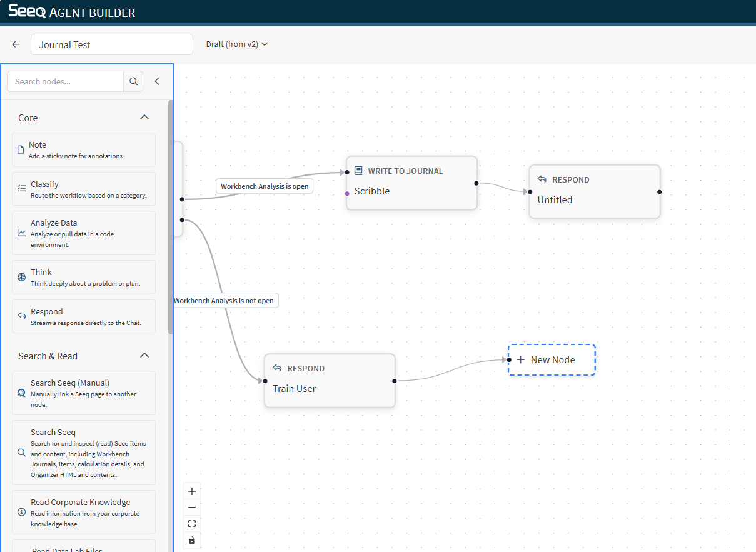
Task: Click the Journal Test agent name field
Action: tap(111, 44)
